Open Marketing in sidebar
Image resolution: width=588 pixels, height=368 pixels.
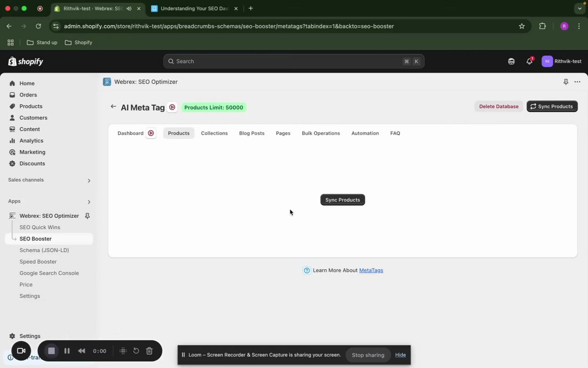click(x=32, y=152)
